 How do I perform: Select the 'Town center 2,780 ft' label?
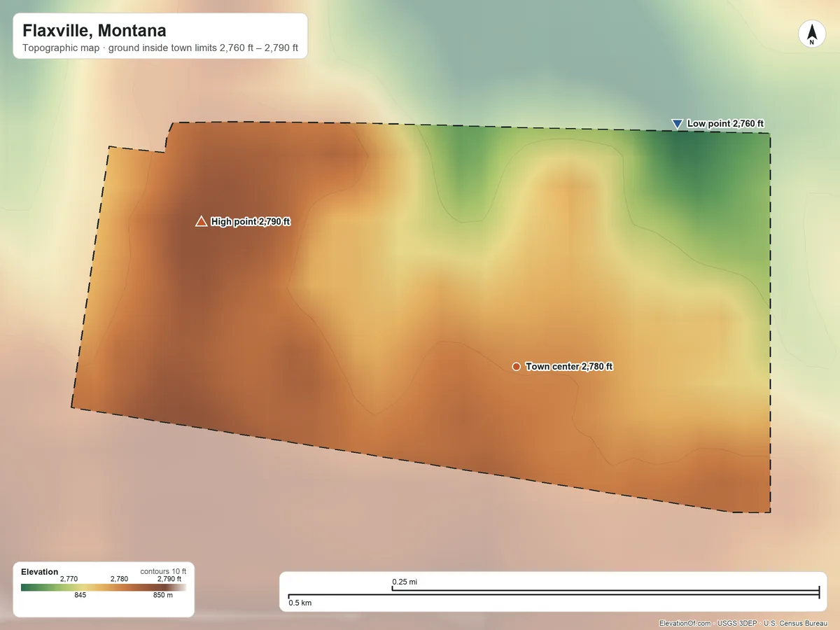point(569,366)
